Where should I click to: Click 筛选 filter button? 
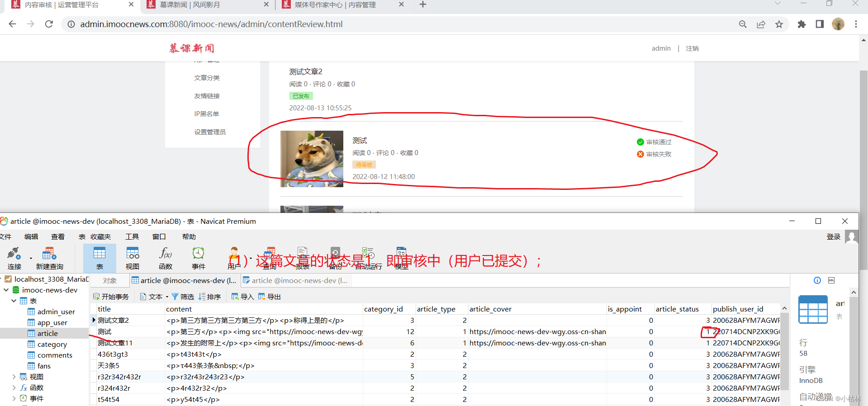(183, 297)
